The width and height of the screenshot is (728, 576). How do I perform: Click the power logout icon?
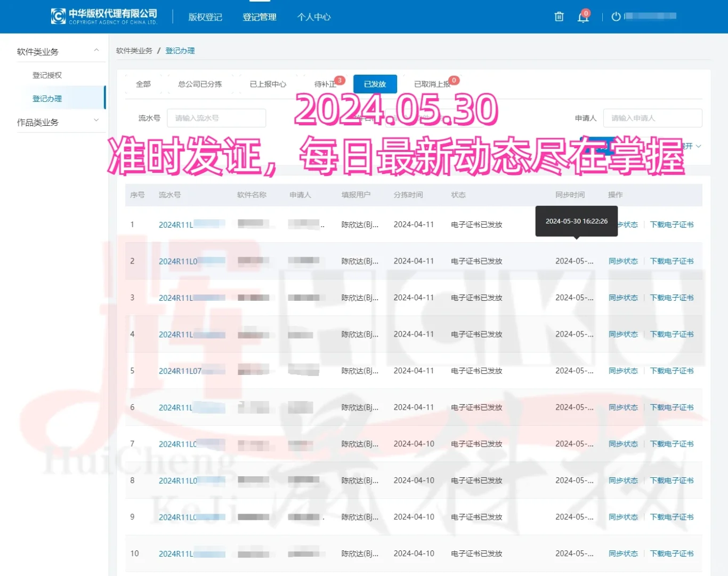tap(616, 17)
